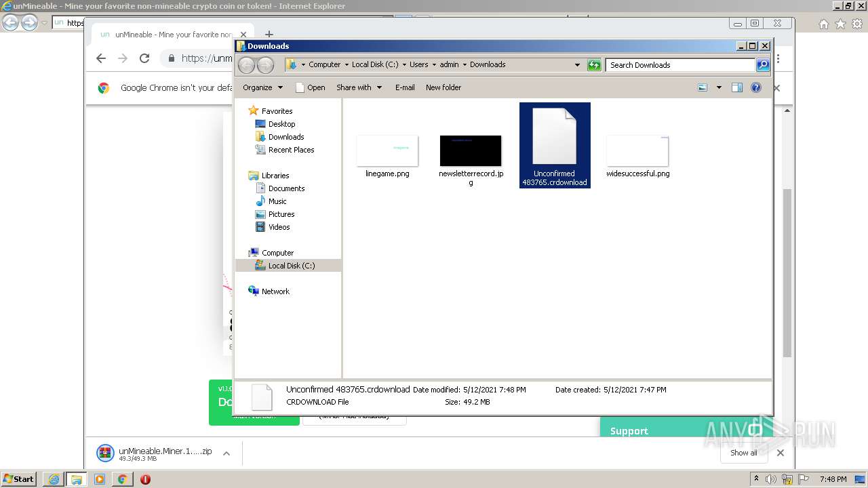Click Chrome's reload page button

144,58
